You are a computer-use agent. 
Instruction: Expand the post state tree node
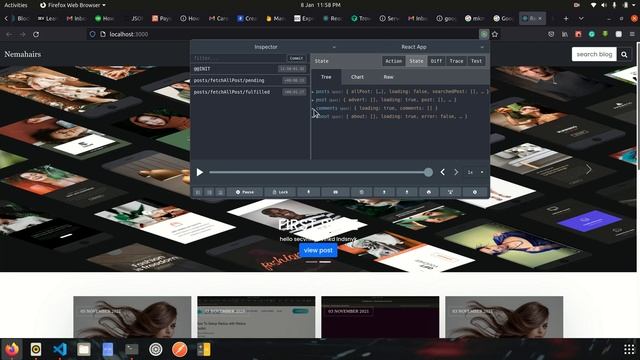(x=313, y=100)
